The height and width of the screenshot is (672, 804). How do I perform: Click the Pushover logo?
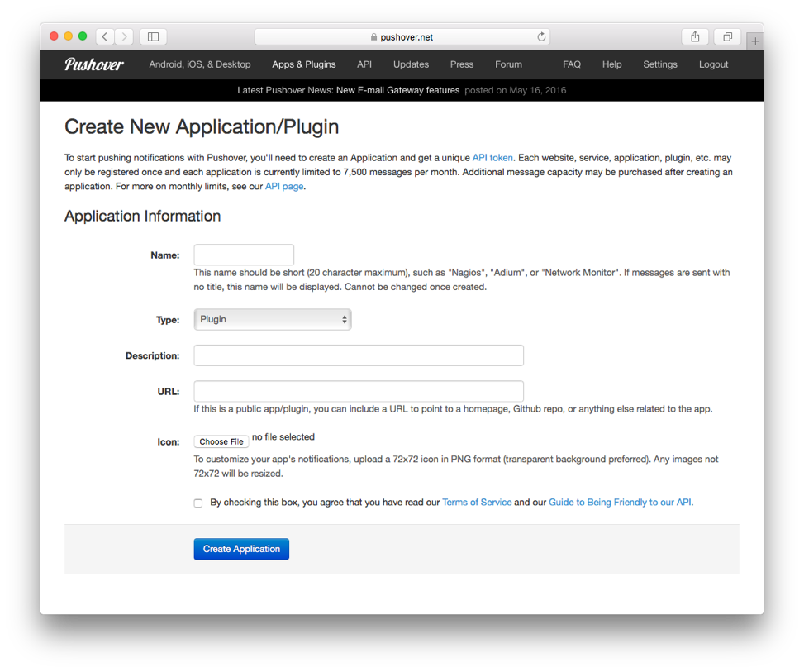94,64
